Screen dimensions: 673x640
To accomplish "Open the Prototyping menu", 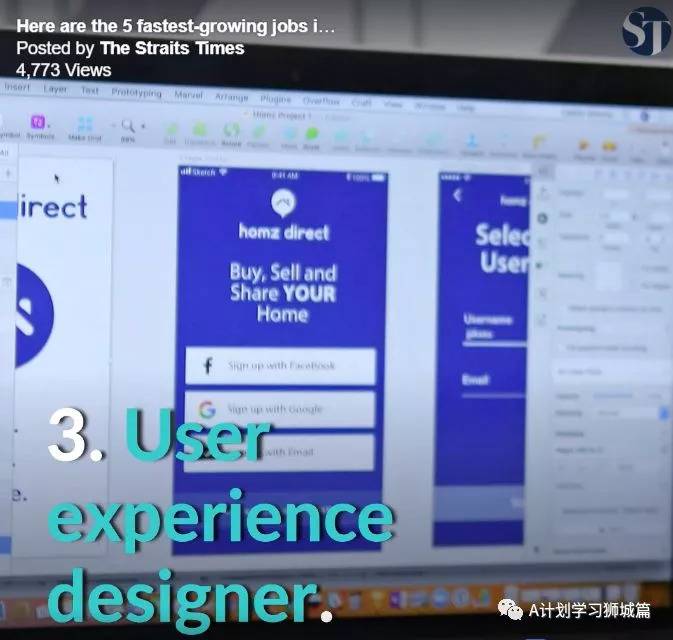I will point(135,92).
